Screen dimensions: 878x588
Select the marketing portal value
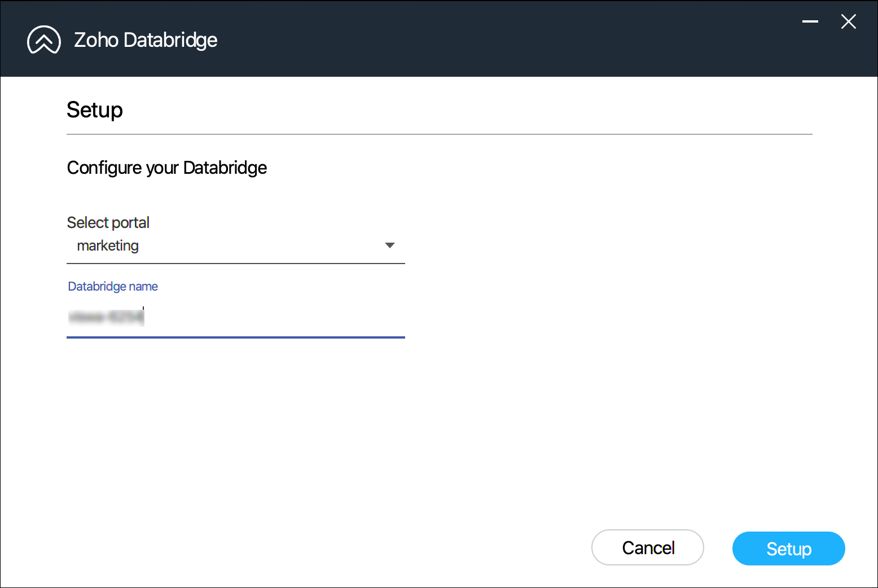point(108,246)
